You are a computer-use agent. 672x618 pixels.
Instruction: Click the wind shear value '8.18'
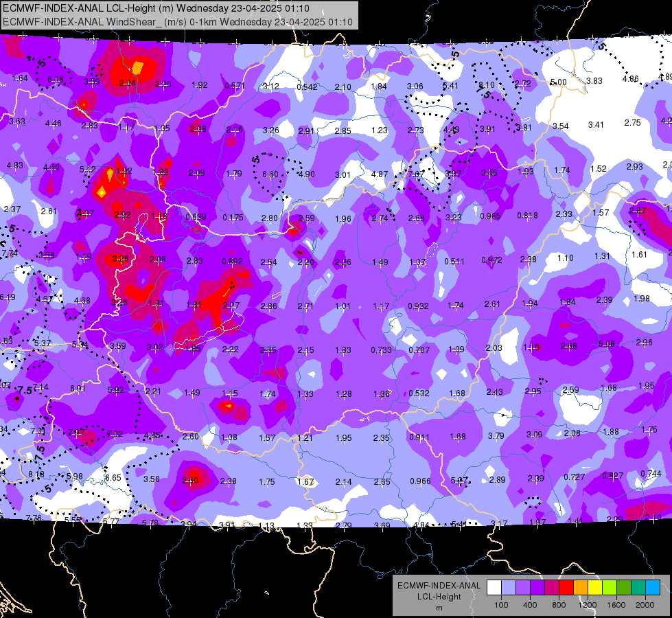tap(36, 474)
